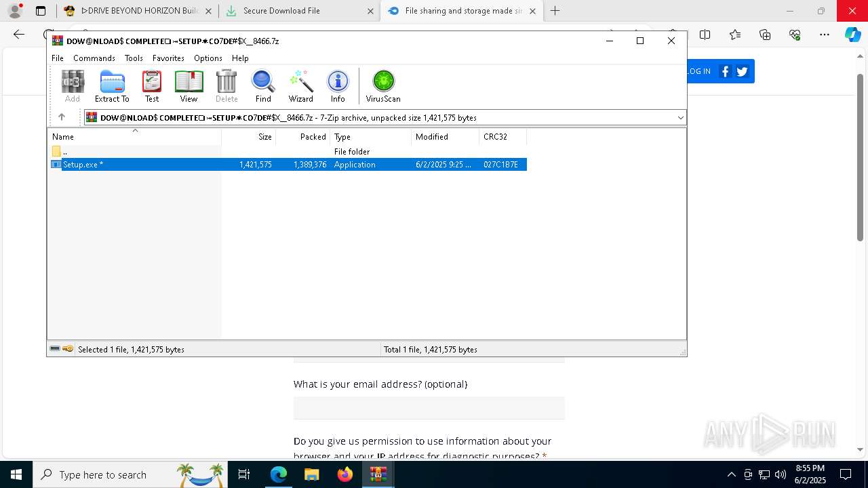Open the Options menu
This screenshot has height=488, width=868.
pos(208,58)
